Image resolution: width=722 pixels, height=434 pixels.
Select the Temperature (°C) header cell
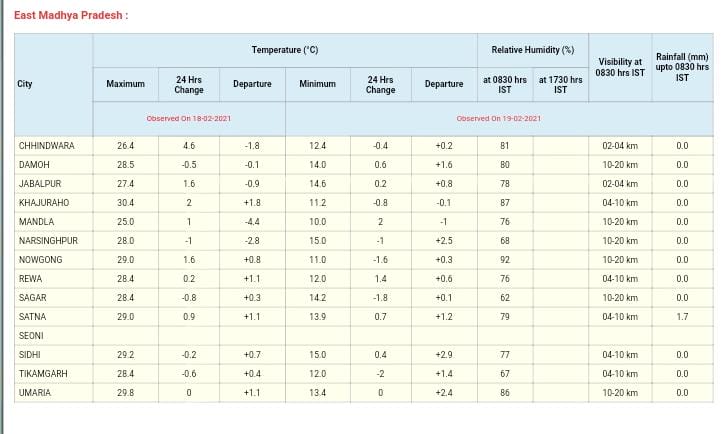pyautogui.click(x=285, y=50)
